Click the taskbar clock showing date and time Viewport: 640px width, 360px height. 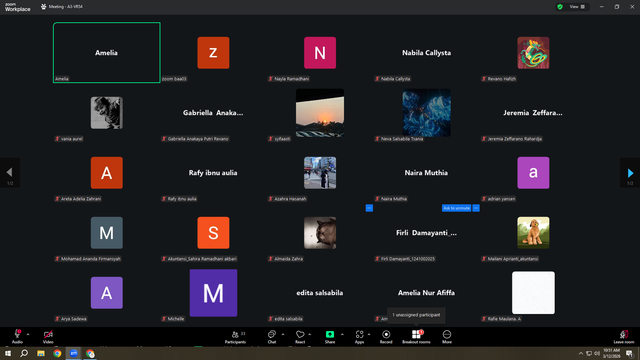(611, 353)
